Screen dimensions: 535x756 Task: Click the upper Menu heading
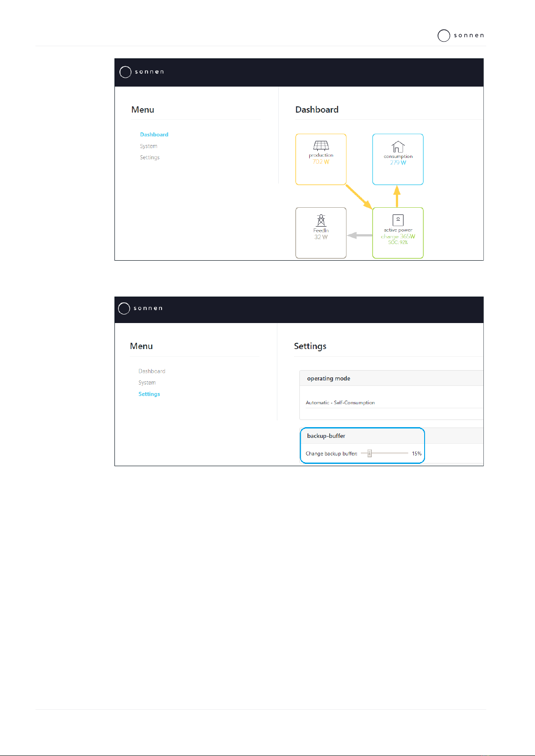pyautogui.click(x=143, y=109)
